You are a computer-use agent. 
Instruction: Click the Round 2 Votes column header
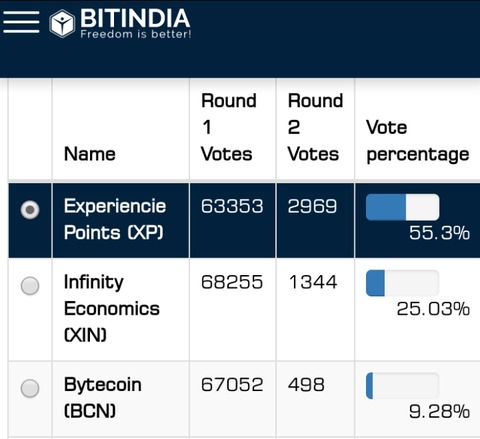tap(315, 127)
